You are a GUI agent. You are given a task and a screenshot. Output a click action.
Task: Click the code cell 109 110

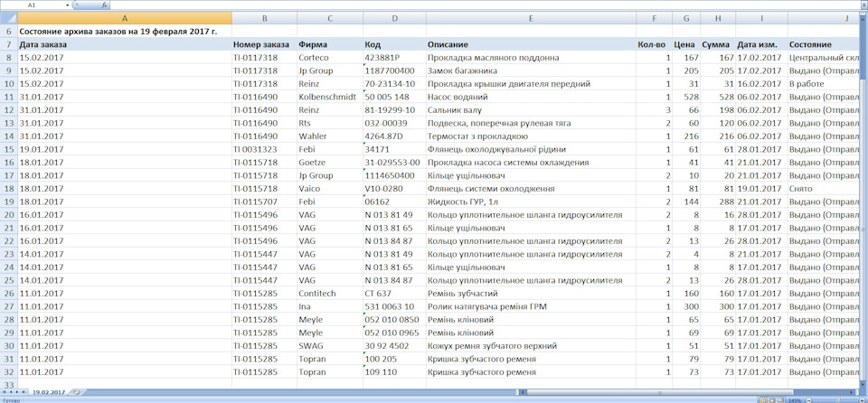[x=395, y=372]
